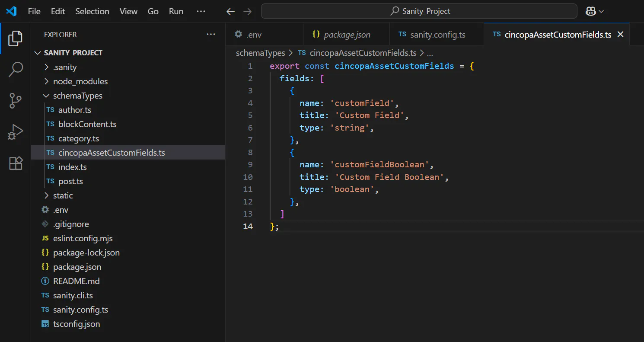
Task: Go back with the left arrow
Action: pyautogui.click(x=231, y=12)
